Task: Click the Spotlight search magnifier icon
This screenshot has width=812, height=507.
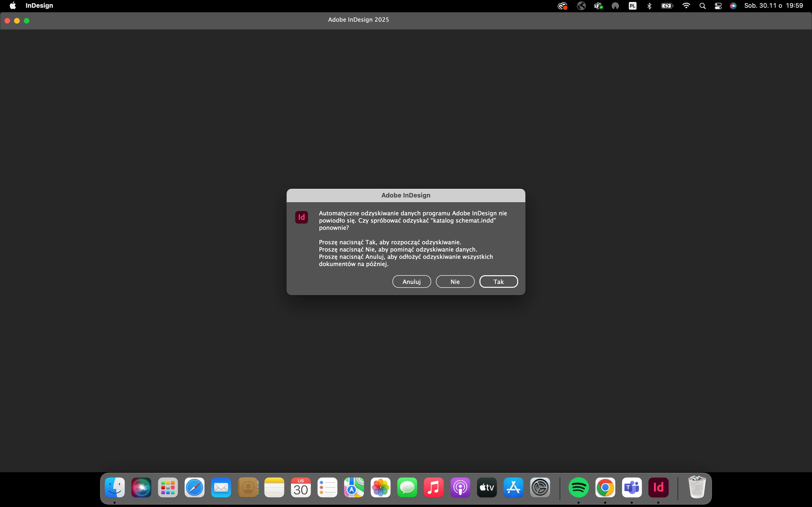Action: click(702, 6)
